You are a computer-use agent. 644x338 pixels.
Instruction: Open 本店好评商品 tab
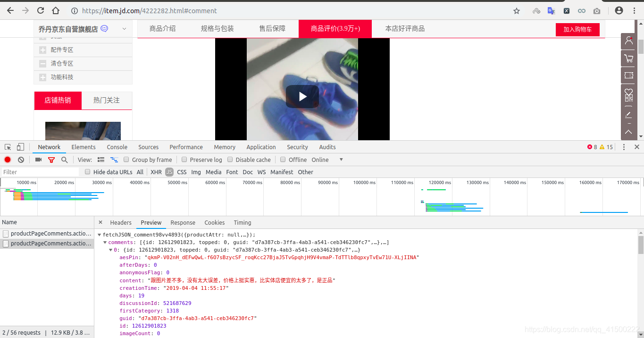pos(405,29)
